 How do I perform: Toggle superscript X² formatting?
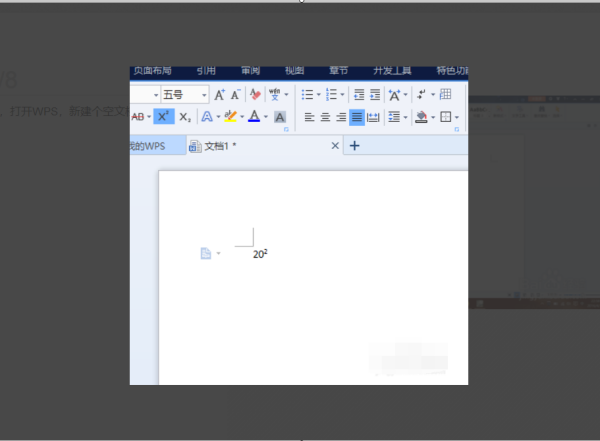(x=164, y=116)
